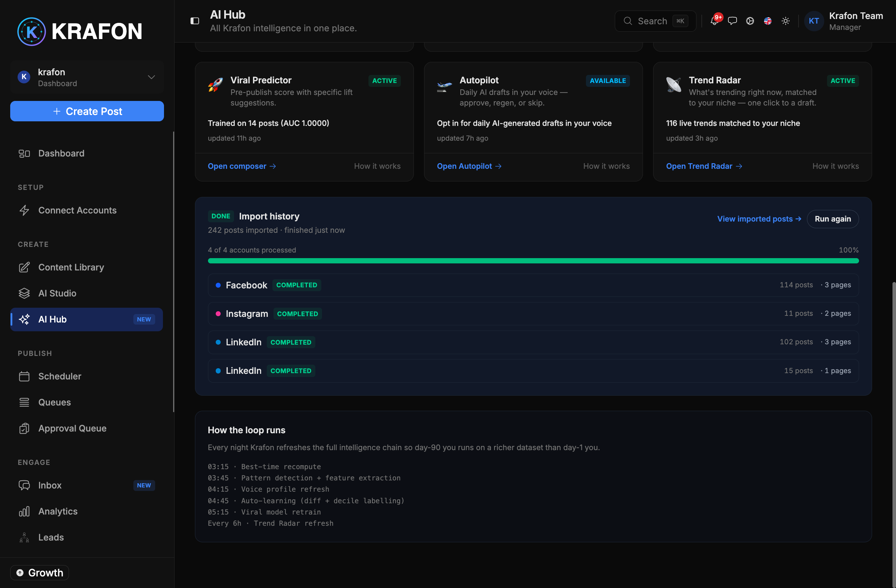Image resolution: width=896 pixels, height=588 pixels.
Task: Click the Create Post button
Action: [x=87, y=111]
